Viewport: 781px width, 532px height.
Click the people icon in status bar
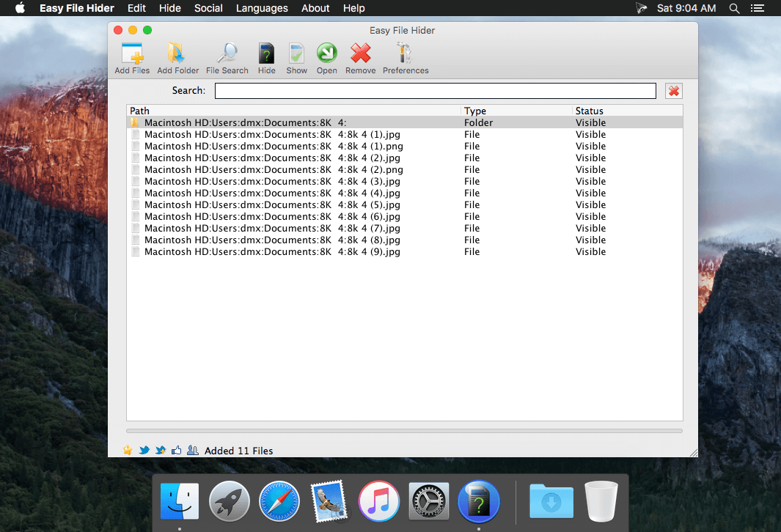(x=193, y=450)
